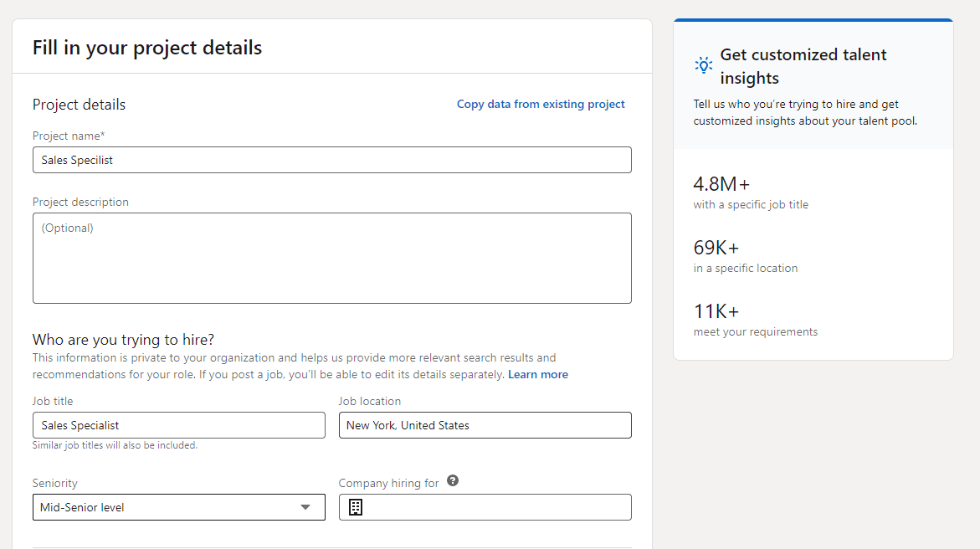Click the 'Similar job titles' hint text
This screenshot has width=980, height=549.
tap(115, 445)
